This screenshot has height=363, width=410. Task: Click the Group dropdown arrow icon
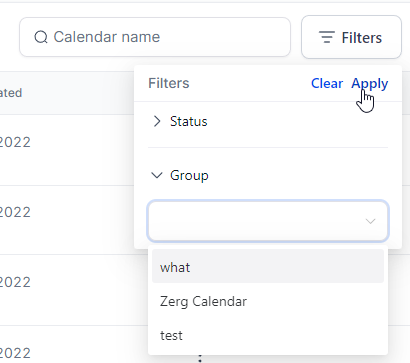click(370, 221)
